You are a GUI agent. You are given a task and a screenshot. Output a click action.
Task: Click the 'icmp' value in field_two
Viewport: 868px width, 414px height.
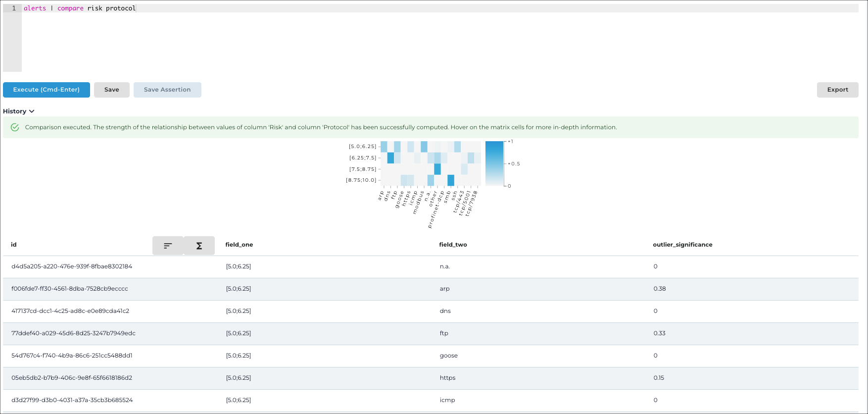[447, 400]
